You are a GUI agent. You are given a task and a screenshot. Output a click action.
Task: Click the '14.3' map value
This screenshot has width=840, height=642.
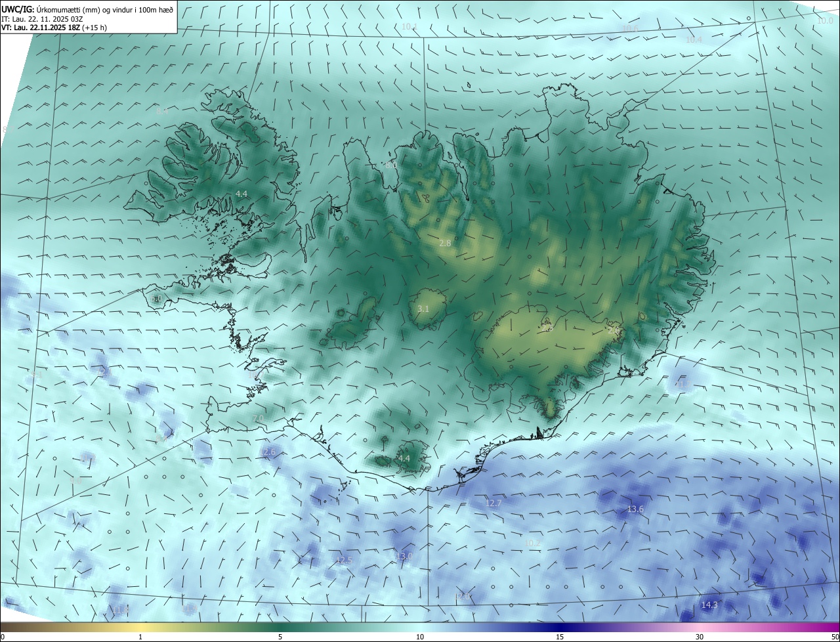pos(709,605)
